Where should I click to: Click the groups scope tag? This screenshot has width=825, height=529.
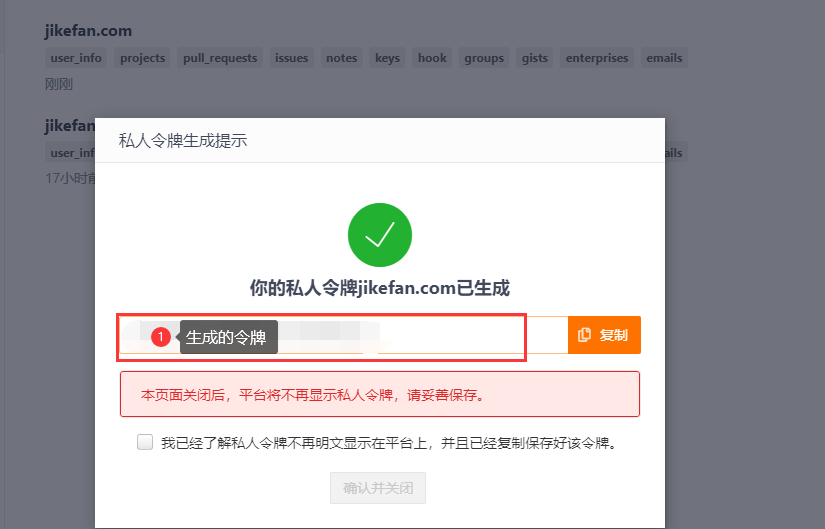[484, 58]
